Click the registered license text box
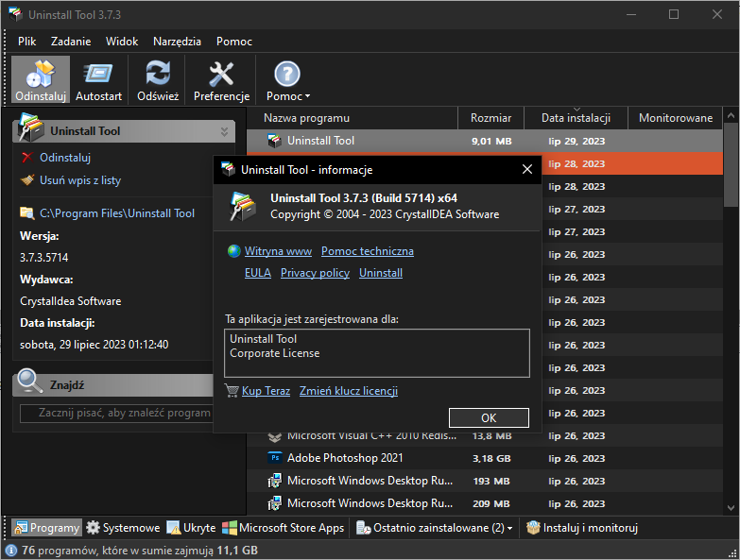The image size is (740, 560). 376,352
